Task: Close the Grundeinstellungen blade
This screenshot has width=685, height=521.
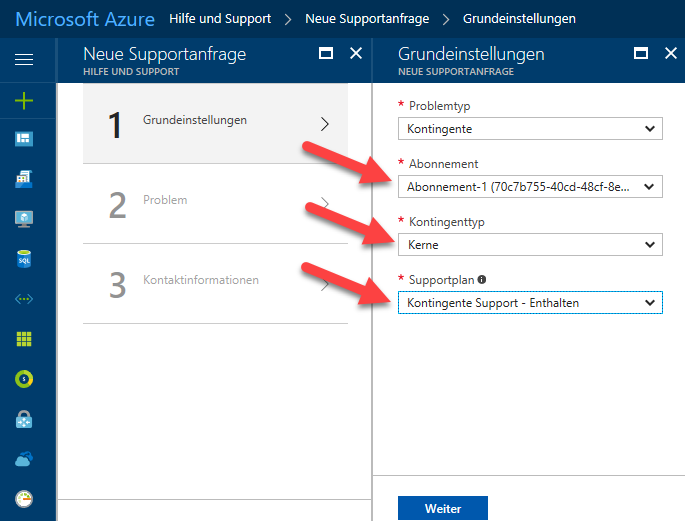Action: pos(671,53)
